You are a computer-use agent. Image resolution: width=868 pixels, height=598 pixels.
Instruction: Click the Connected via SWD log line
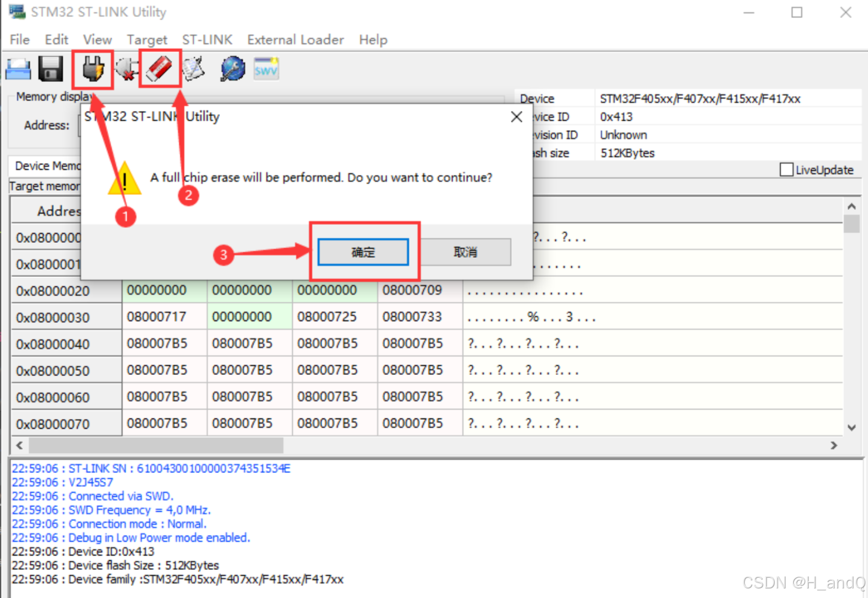(x=93, y=496)
